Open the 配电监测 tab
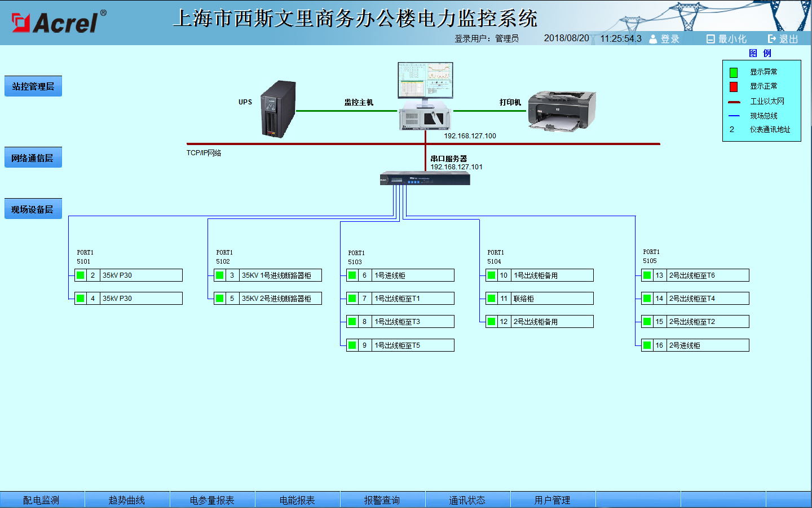The width and height of the screenshot is (812, 508). [42, 500]
